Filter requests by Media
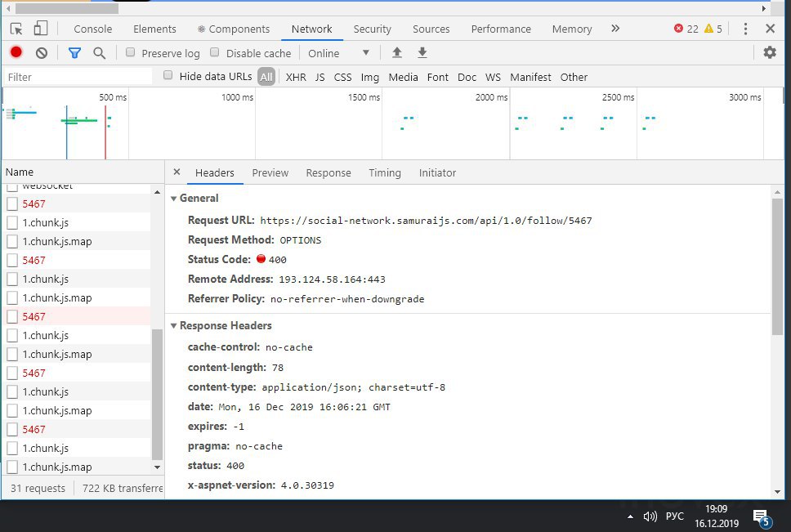The image size is (791, 532). click(x=403, y=77)
